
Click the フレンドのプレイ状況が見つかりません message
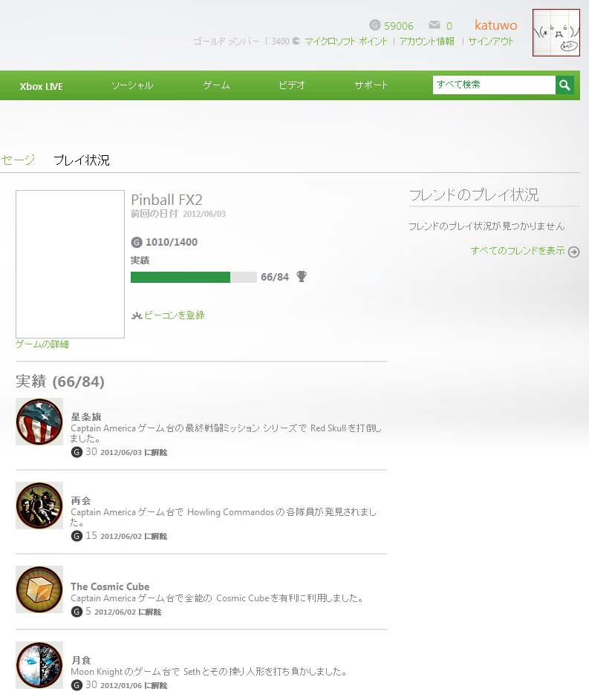click(487, 226)
